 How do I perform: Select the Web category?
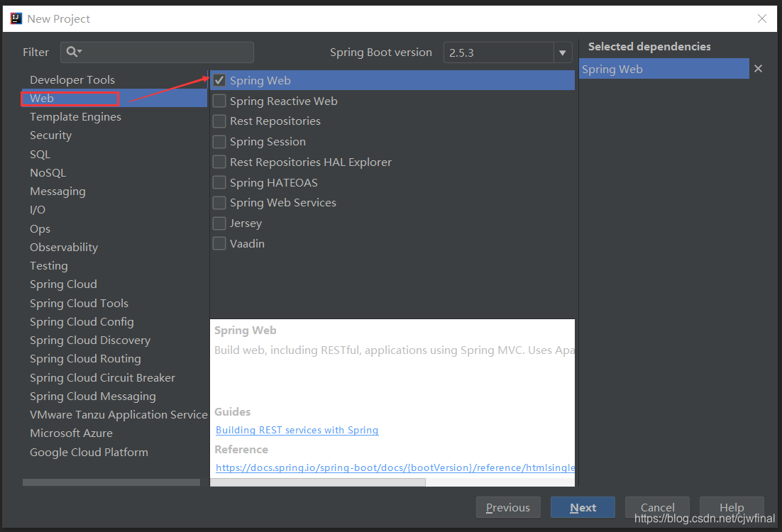pos(115,98)
